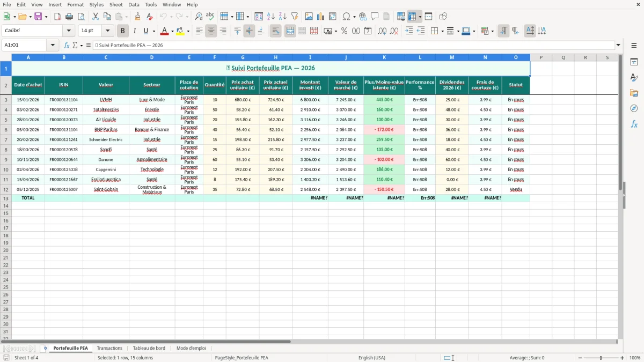Screen dimensions: 644x362
Task: Clear direct formatting icon
Action: [150, 17]
